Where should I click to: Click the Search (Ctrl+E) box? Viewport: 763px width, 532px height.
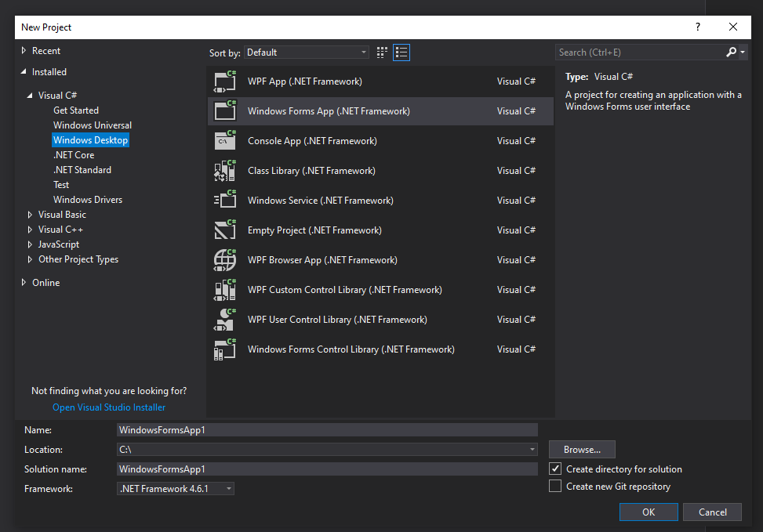(x=639, y=52)
